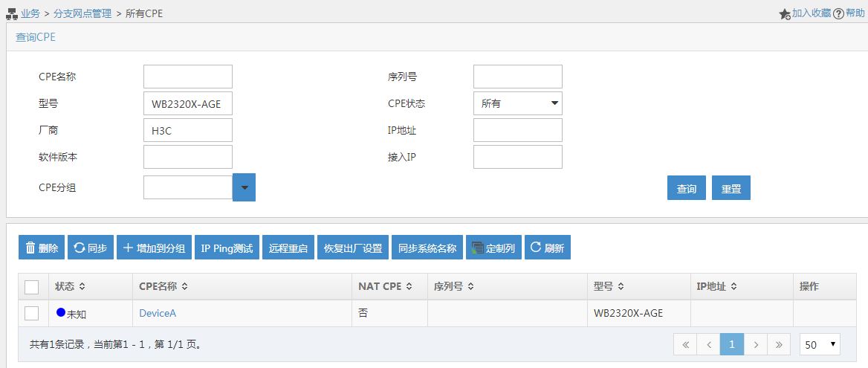868x368 pixels.
Task: Click the 型号 field with WB2320X-AGE
Action: pos(188,103)
